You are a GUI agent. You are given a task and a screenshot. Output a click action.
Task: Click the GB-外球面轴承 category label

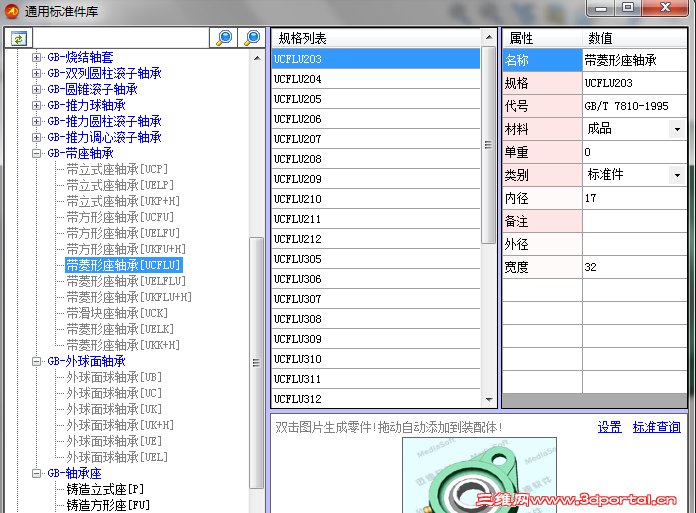pyautogui.click(x=87, y=361)
